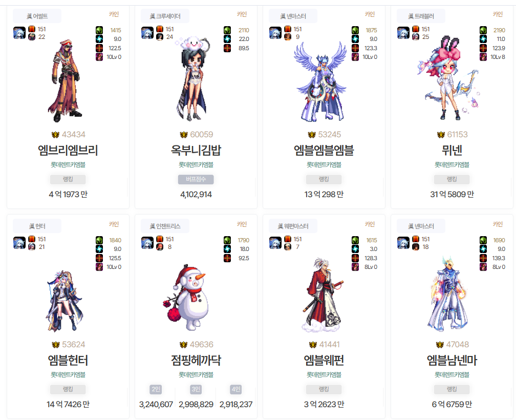516x420 pixels.
Task: Click the red level icon beside 151 on 엠블웨펀
Action: (x=288, y=239)
